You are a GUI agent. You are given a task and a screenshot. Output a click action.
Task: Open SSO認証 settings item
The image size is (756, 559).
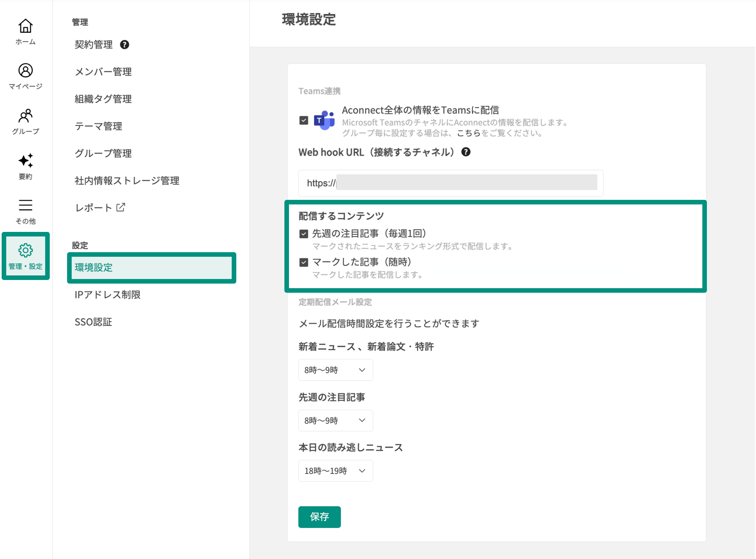coord(94,322)
